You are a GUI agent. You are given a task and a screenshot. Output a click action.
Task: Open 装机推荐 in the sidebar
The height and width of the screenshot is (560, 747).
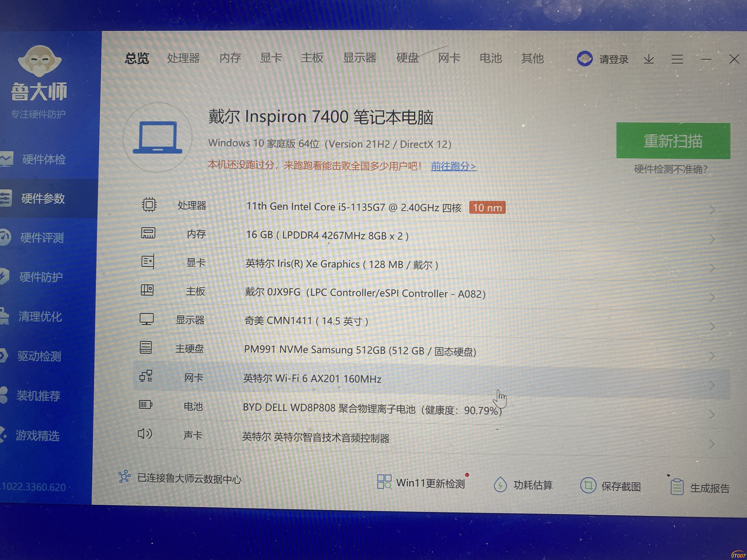[38, 396]
